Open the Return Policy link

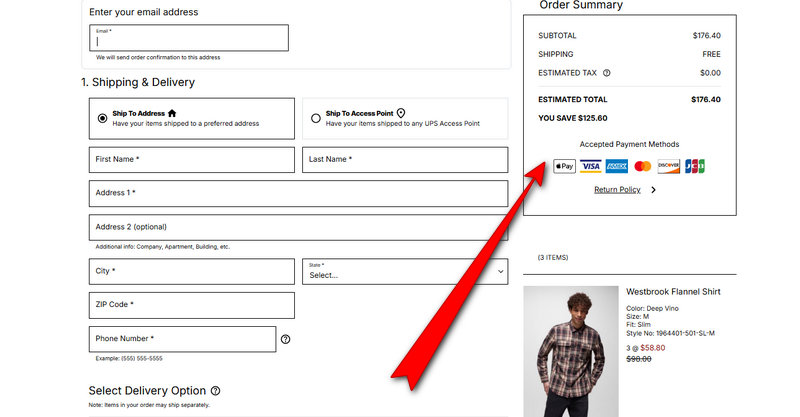617,190
